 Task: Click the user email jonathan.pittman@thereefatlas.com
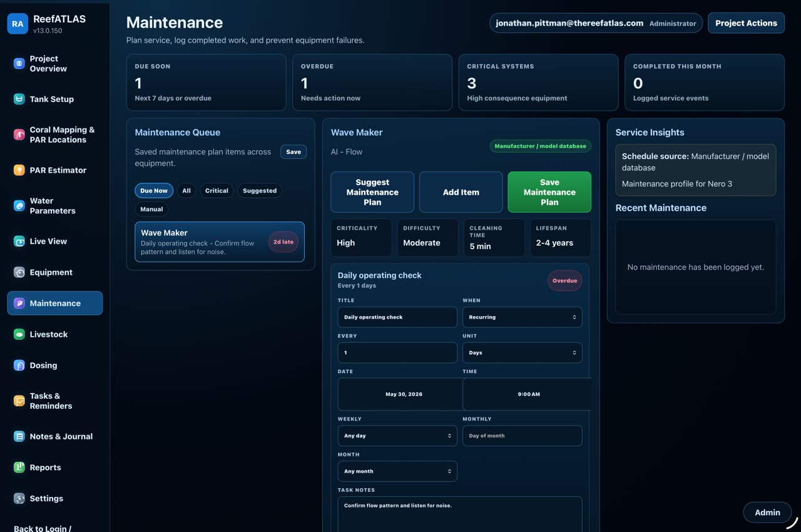click(x=569, y=23)
